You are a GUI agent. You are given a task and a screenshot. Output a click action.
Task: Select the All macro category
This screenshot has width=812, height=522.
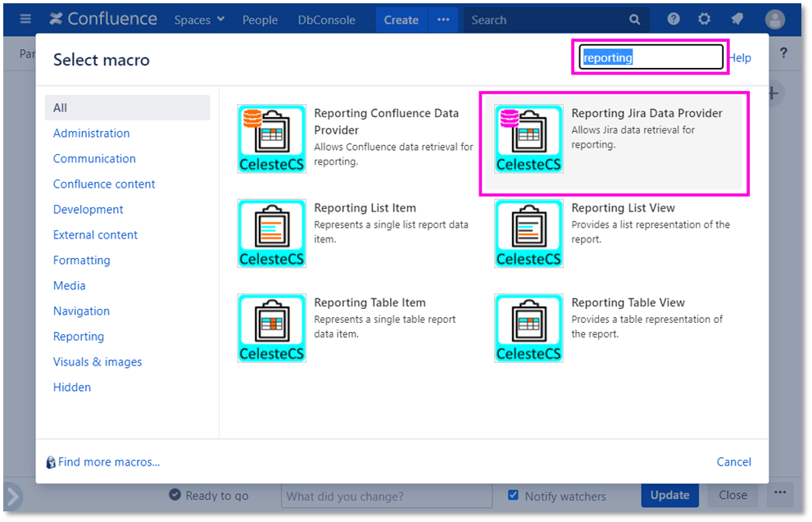click(x=127, y=107)
